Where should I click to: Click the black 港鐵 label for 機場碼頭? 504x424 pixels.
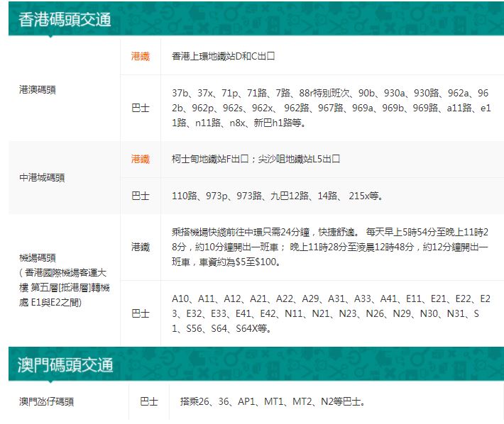pos(141,247)
